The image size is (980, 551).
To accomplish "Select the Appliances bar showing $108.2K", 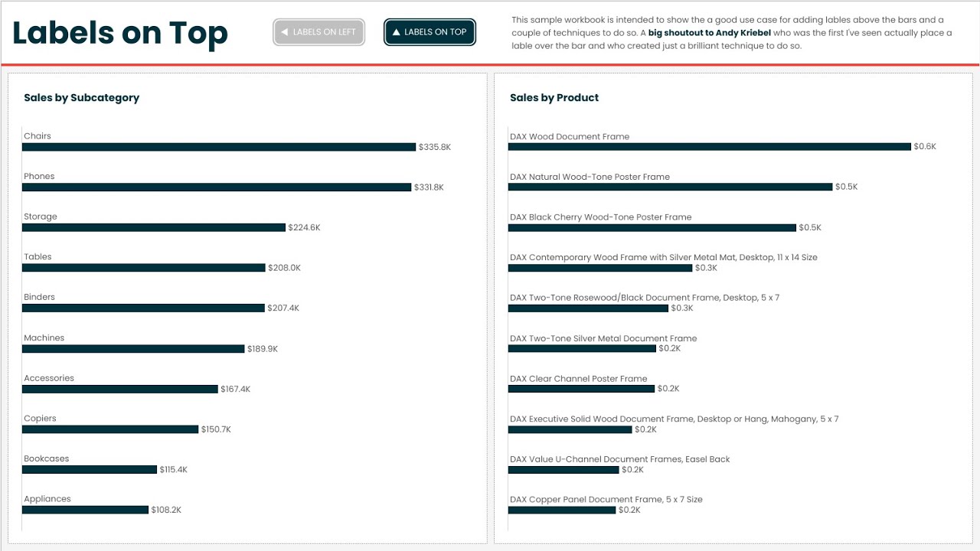I will click(85, 510).
